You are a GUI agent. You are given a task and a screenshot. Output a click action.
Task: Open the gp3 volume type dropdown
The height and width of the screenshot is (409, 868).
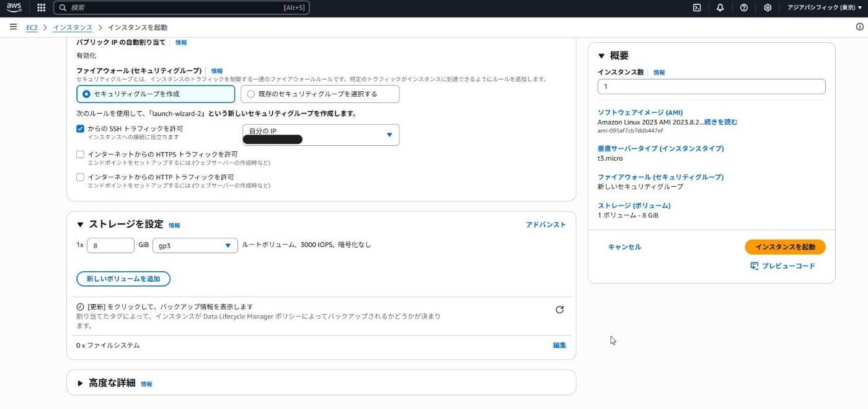195,246
